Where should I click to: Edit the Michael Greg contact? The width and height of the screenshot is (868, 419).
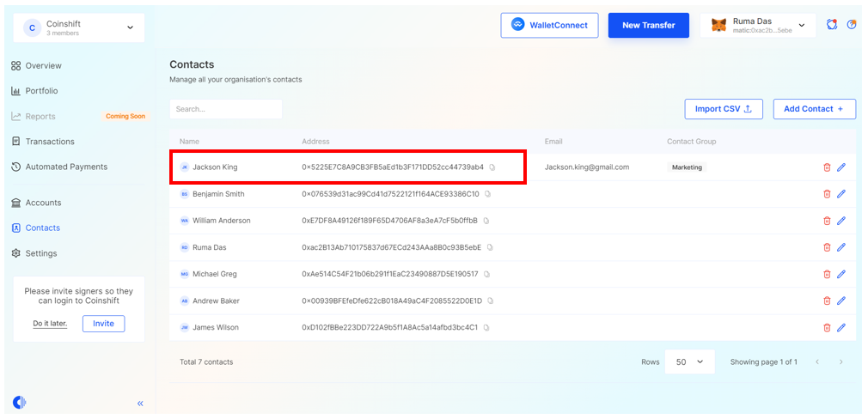tap(841, 274)
